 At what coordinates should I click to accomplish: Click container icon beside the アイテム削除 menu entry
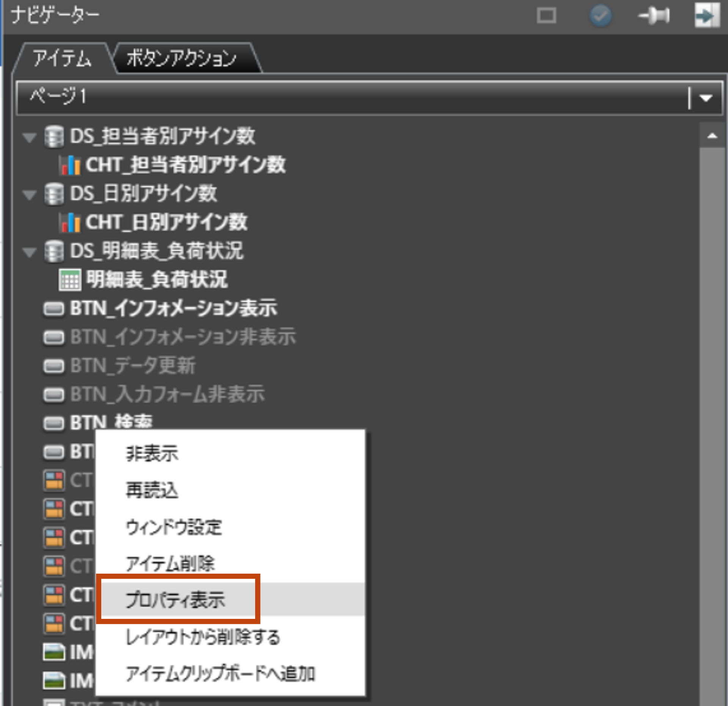point(54,567)
